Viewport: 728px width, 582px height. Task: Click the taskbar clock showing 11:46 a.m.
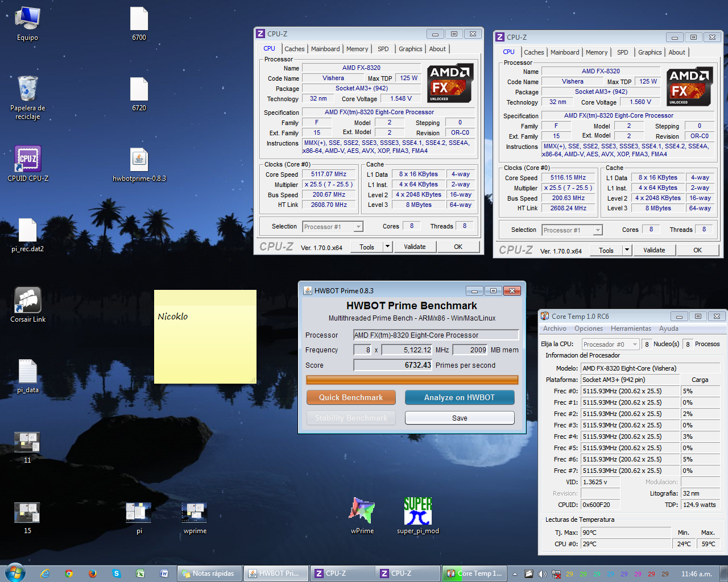(696, 574)
